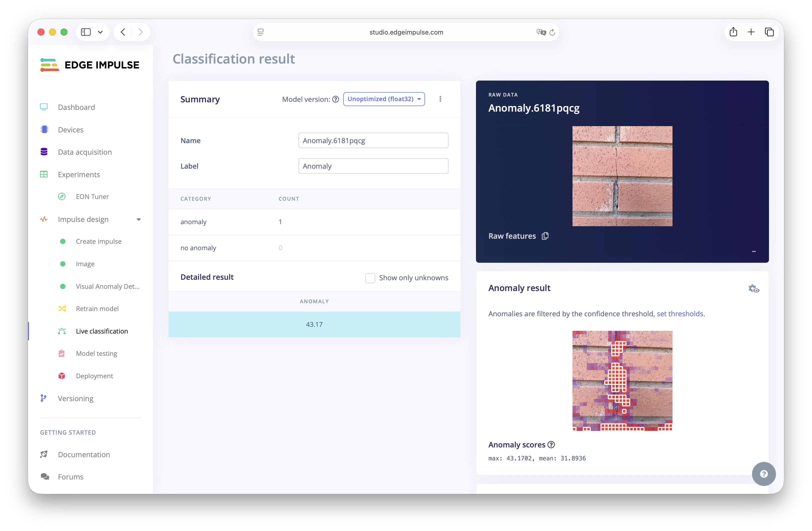
Task: Copy raw features to clipboard icon
Action: 545,236
